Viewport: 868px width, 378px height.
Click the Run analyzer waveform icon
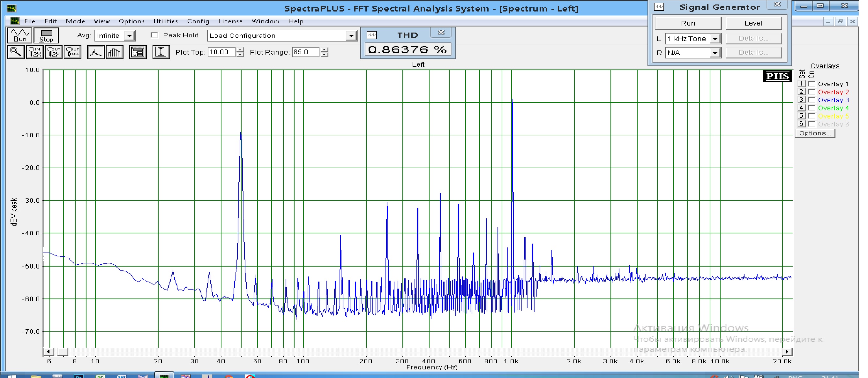pos(19,35)
